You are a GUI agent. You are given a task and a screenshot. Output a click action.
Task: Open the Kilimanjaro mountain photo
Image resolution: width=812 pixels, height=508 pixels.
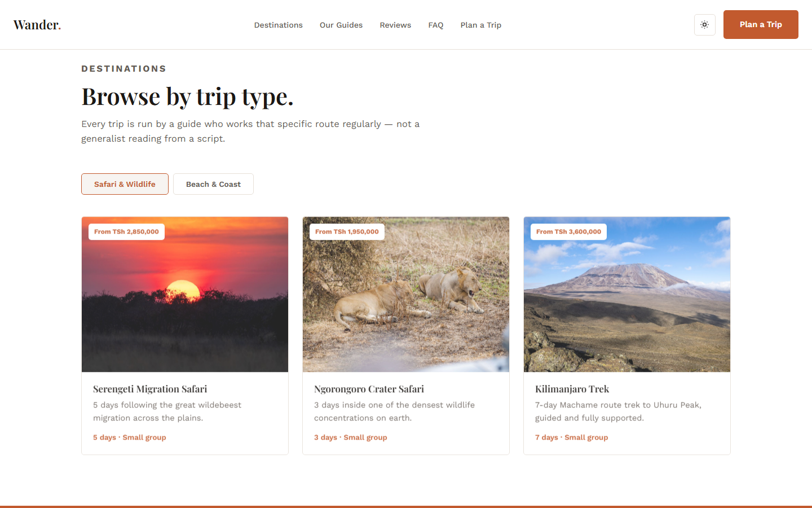tap(627, 295)
